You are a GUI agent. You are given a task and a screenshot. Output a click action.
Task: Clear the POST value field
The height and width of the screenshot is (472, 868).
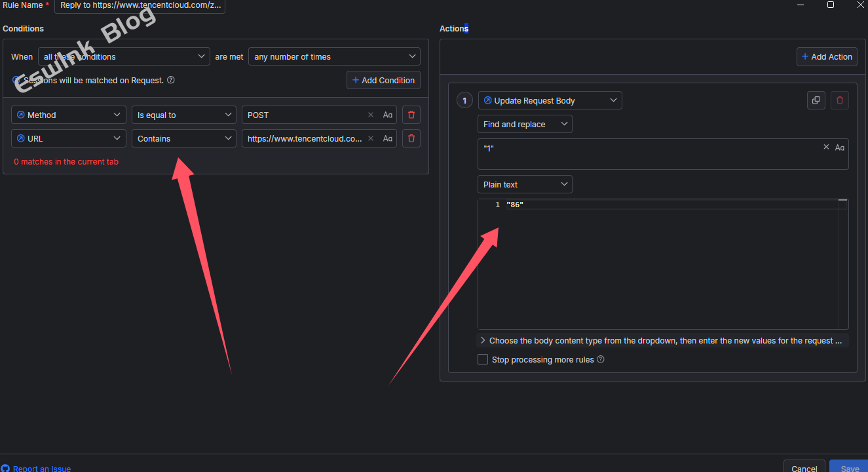[x=371, y=115]
